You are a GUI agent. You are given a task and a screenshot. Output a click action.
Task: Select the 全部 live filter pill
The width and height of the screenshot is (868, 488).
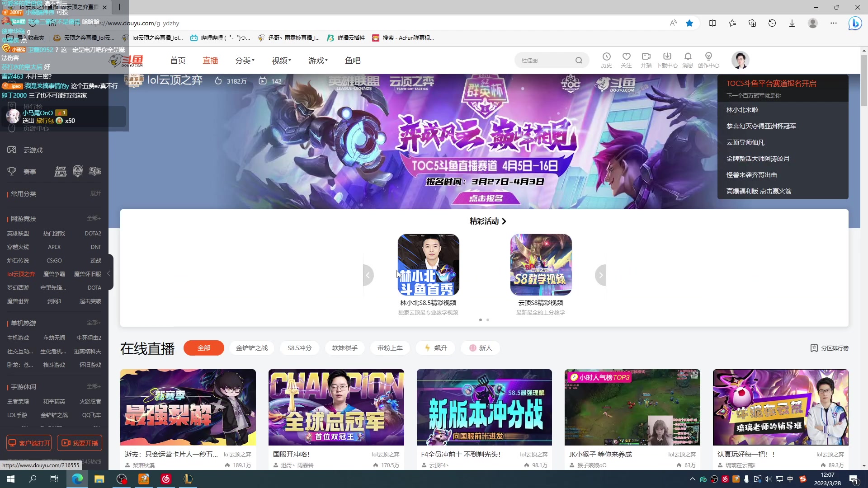coord(204,348)
